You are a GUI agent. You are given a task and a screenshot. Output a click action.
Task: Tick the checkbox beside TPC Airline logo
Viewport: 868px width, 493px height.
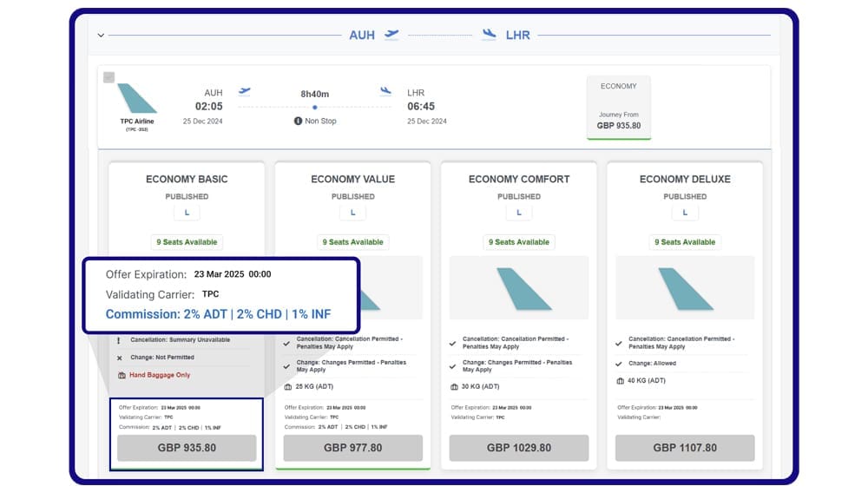point(108,77)
